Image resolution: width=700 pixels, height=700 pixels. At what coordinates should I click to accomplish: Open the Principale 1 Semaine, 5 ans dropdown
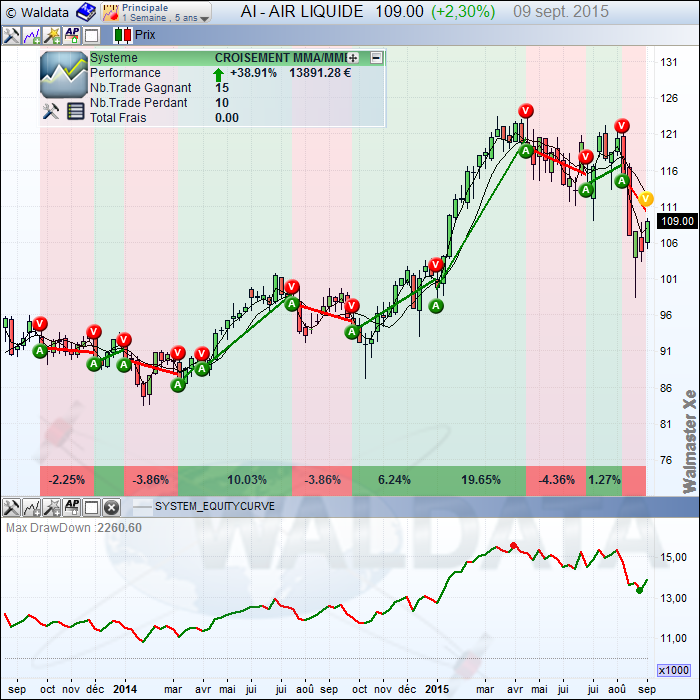pos(156,12)
